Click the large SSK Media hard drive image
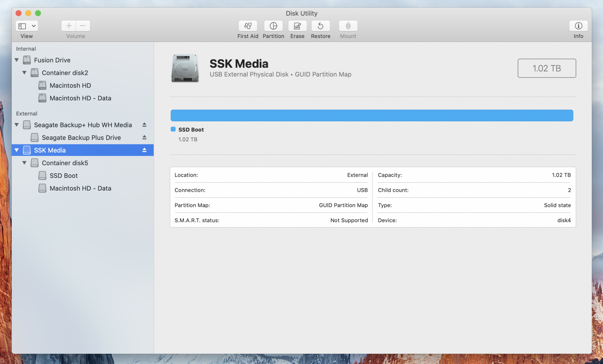Image resolution: width=603 pixels, height=364 pixels. click(185, 68)
